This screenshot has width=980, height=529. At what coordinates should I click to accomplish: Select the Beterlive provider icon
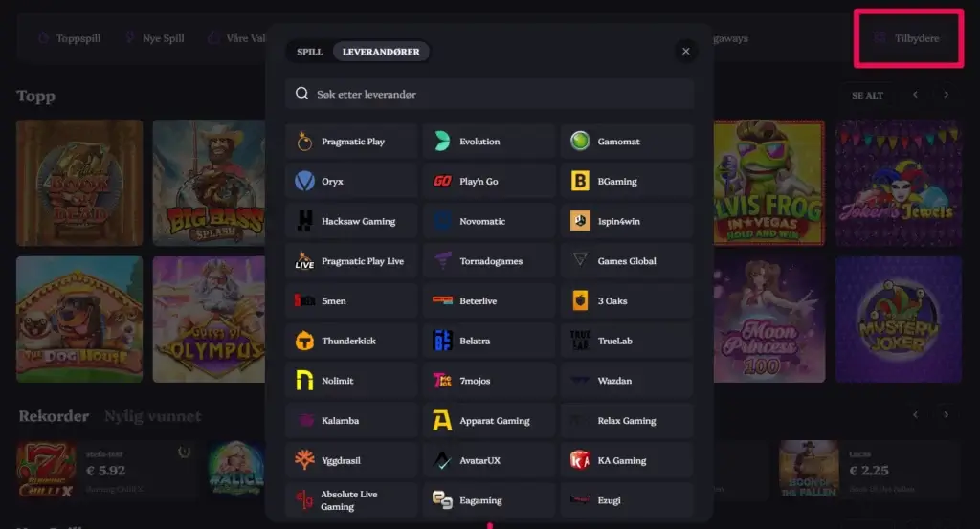pyautogui.click(x=442, y=301)
